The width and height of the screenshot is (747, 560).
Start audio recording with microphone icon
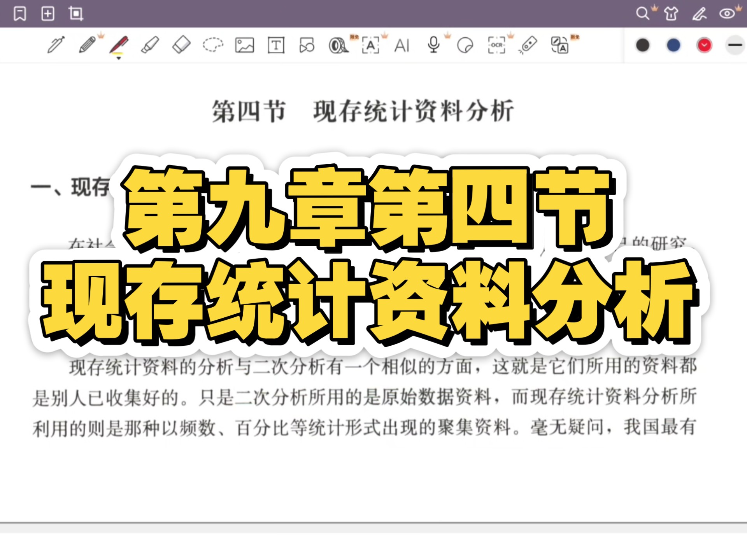pyautogui.click(x=433, y=45)
